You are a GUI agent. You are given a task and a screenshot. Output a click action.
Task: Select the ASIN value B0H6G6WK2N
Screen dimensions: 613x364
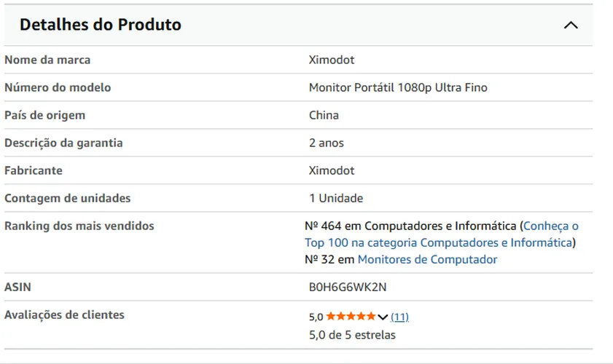point(348,287)
